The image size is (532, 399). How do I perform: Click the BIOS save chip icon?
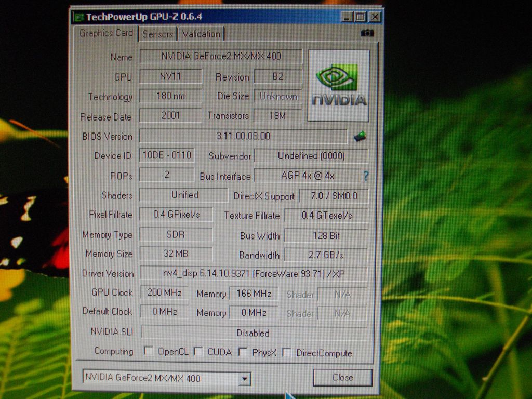[x=360, y=137]
